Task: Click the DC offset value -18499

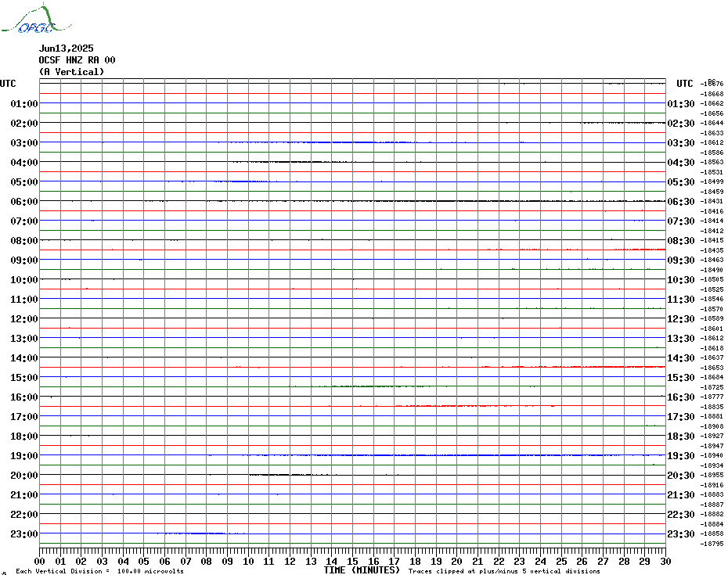Action: tap(712, 181)
